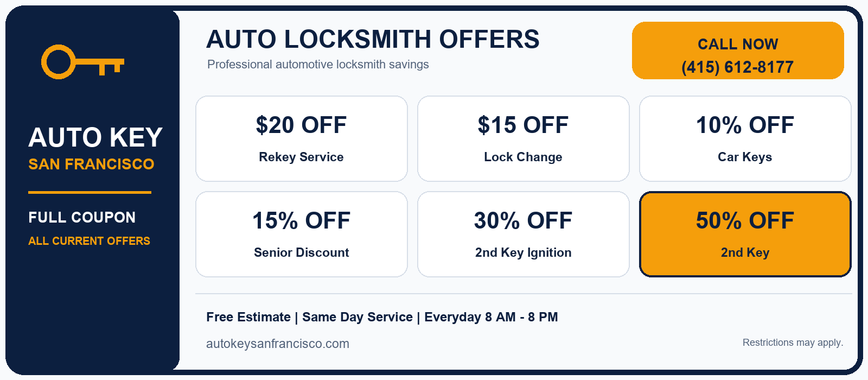Click the FULL COUPON label

click(x=82, y=217)
